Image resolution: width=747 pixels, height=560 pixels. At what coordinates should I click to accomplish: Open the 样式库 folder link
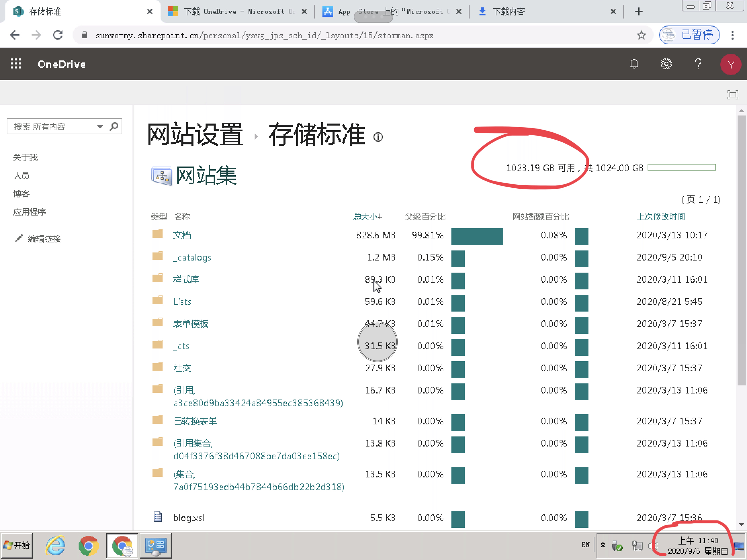[186, 279]
